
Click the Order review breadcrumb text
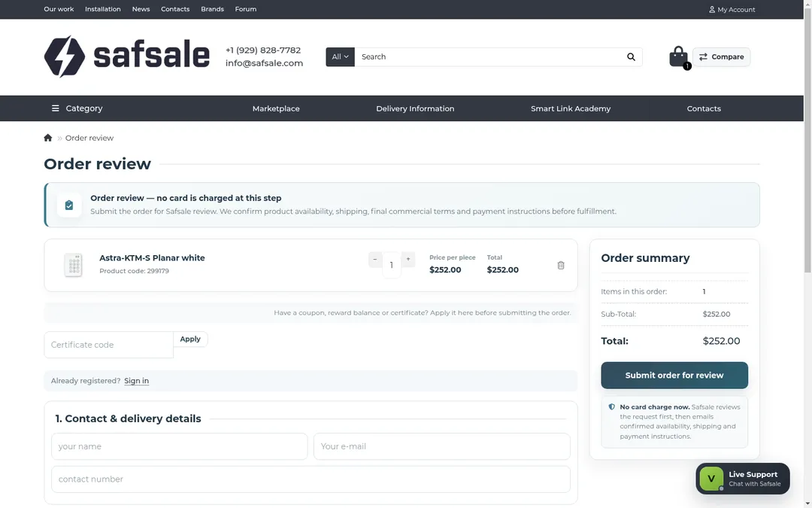pyautogui.click(x=89, y=138)
